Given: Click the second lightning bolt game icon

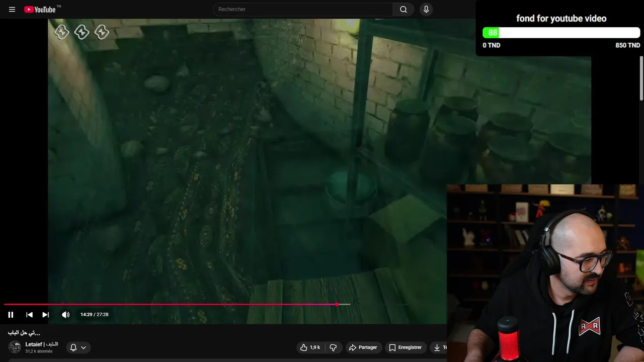Looking at the screenshot, I should pos(82,32).
